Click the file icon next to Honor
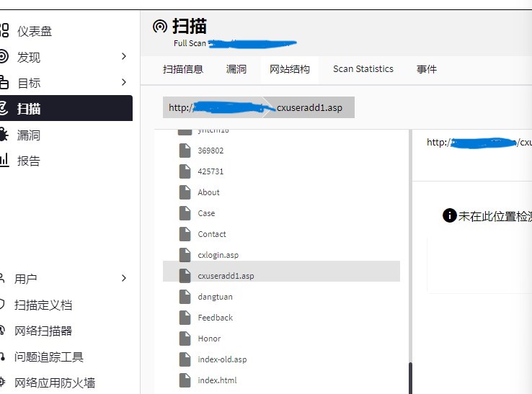Viewport: 532px width, 394px height. click(x=185, y=339)
